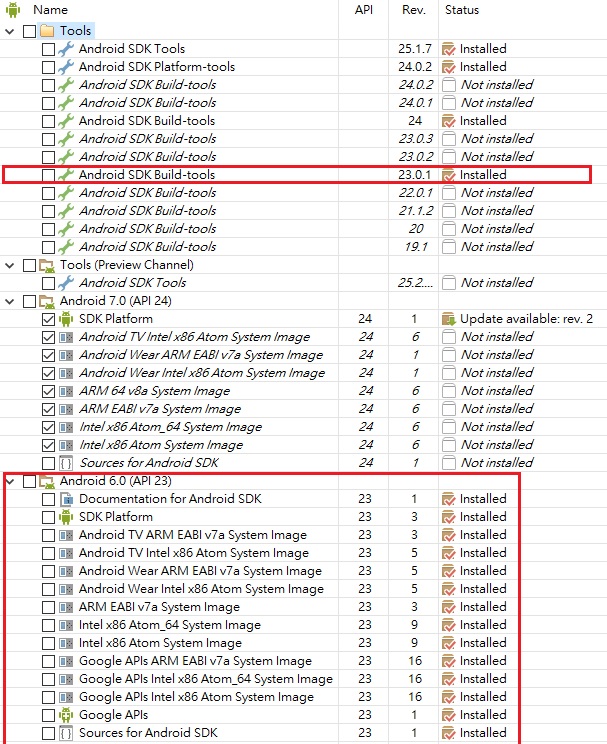Image resolution: width=607 pixels, height=744 pixels.
Task: Click Android 6.0 (API 23) folder icon
Action: (47, 482)
